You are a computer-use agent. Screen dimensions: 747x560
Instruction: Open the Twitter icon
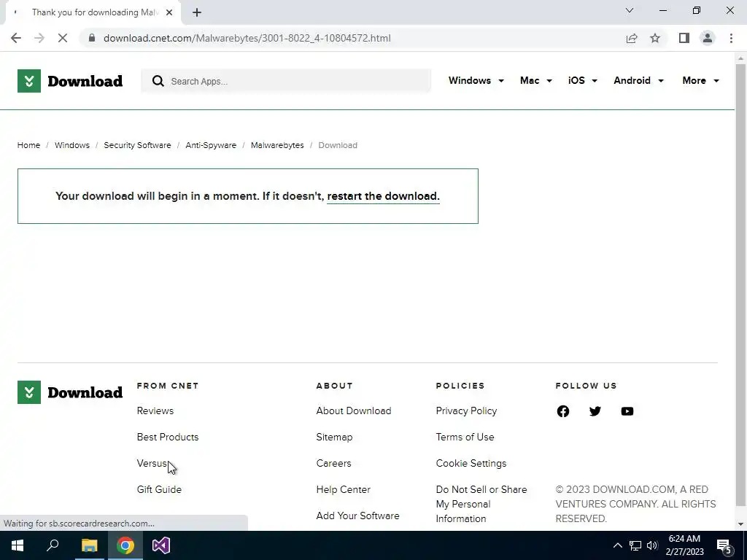coord(595,411)
